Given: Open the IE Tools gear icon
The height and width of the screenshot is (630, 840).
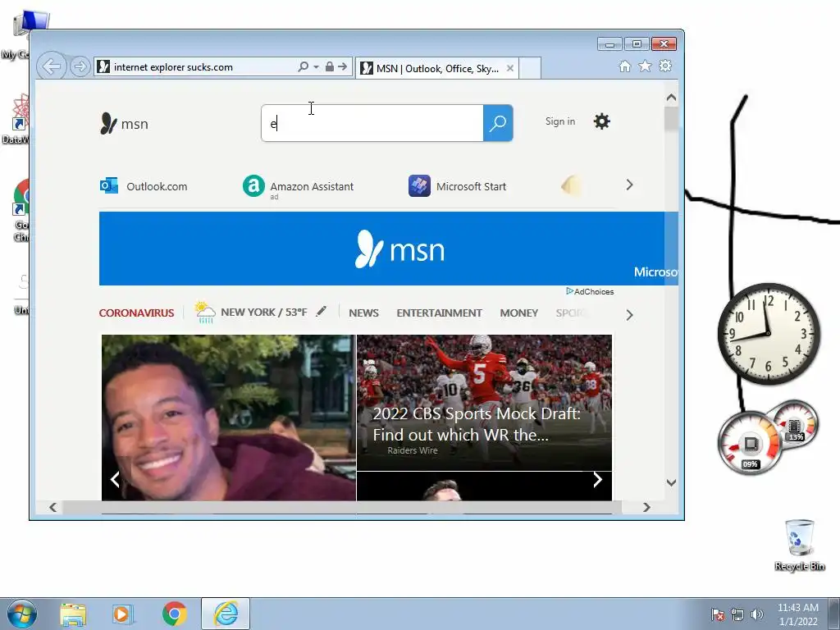Looking at the screenshot, I should click(665, 66).
